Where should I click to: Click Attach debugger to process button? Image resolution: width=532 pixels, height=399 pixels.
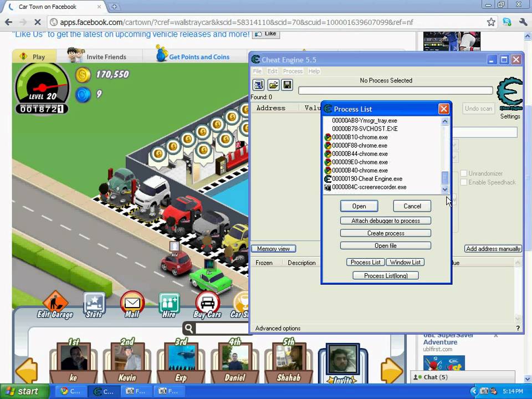pos(386,221)
